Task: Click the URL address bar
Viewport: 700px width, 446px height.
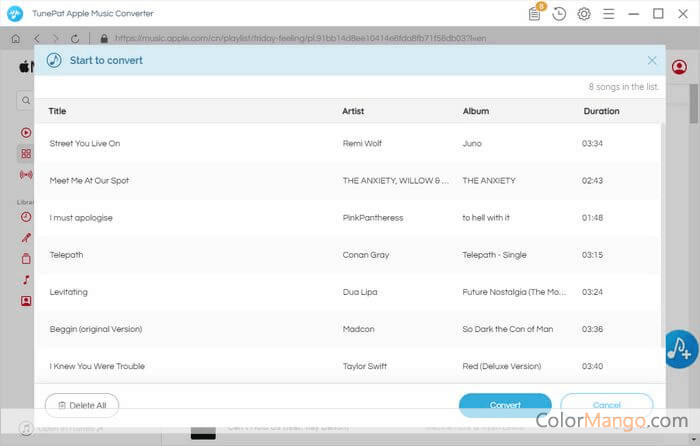Action: 300,38
